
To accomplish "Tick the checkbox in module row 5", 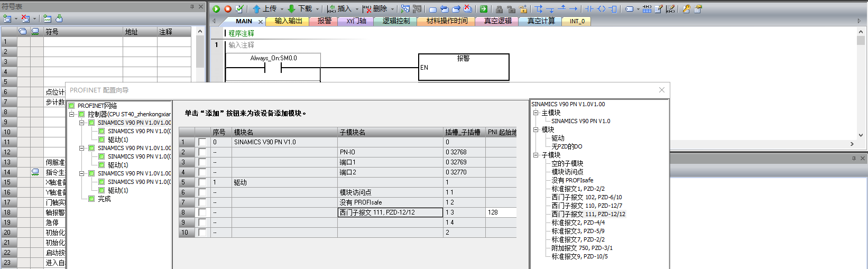I will click(x=202, y=182).
